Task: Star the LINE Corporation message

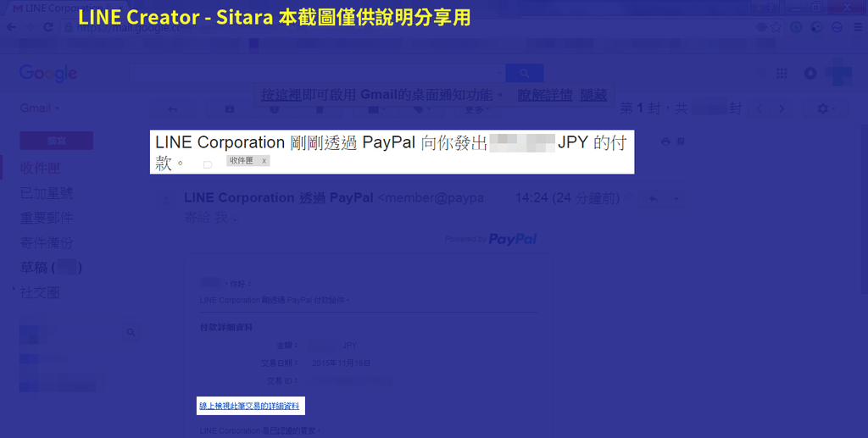Action: pos(630,197)
